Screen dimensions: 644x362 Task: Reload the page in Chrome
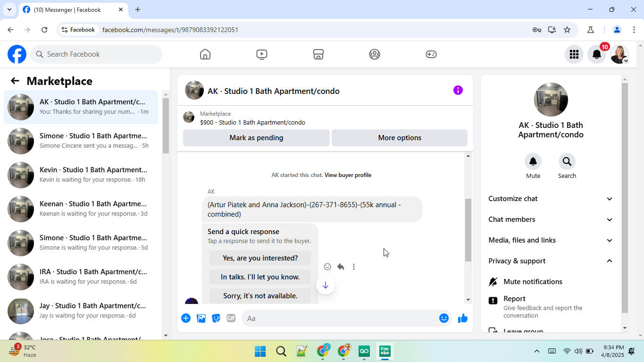pos(44,30)
